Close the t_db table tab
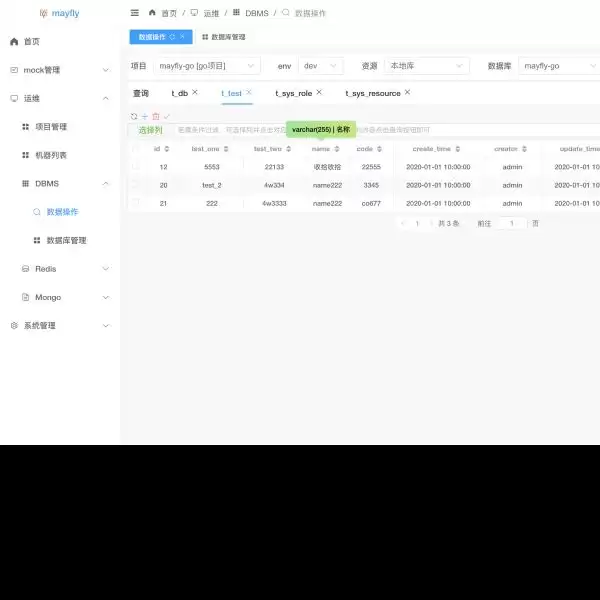This screenshot has height=600, width=600. [195, 92]
